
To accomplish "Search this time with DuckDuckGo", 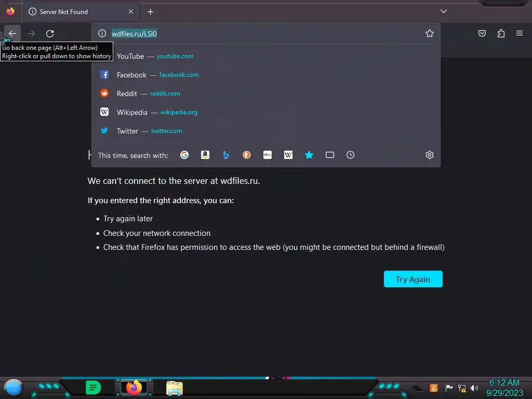I will (247, 155).
